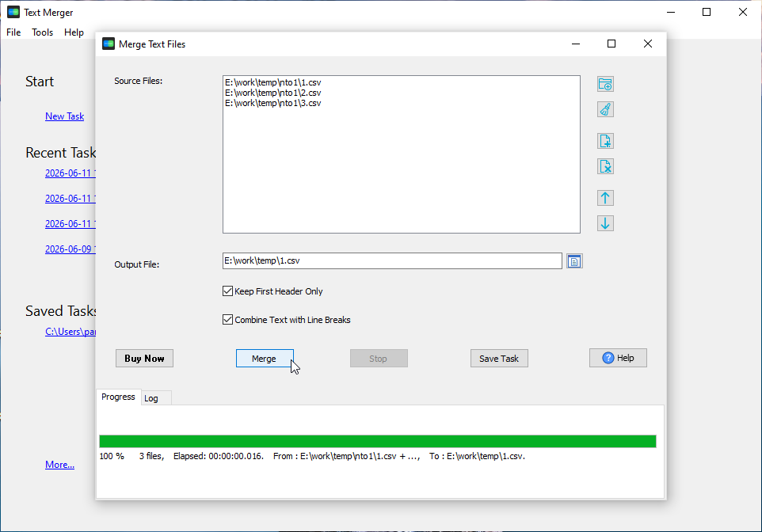Open the Tools menu
The width and height of the screenshot is (762, 532).
point(42,32)
